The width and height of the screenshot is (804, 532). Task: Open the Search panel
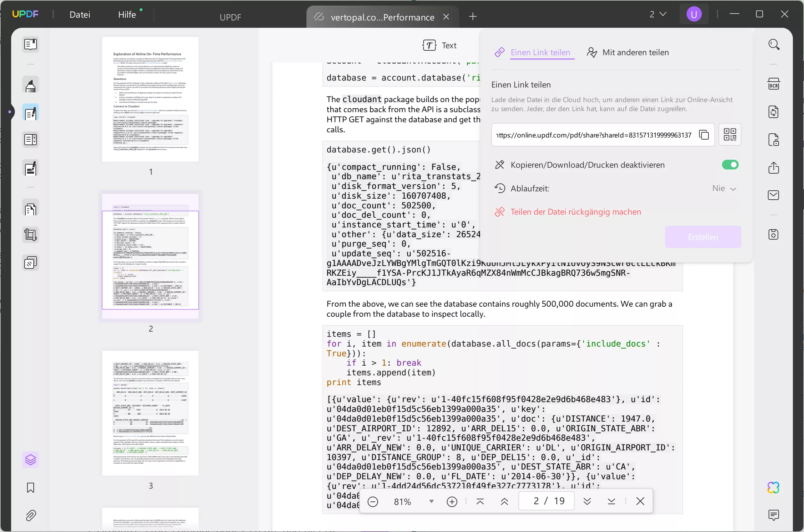coord(774,44)
